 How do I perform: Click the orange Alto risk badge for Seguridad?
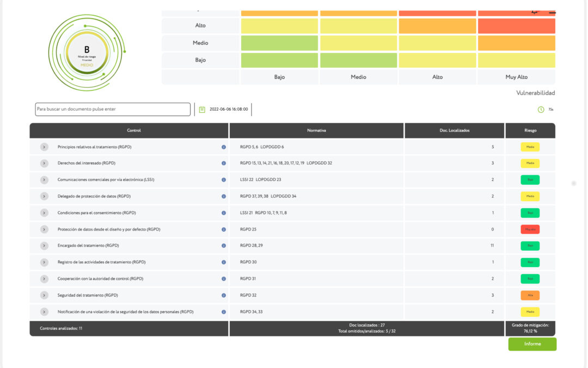coord(530,295)
